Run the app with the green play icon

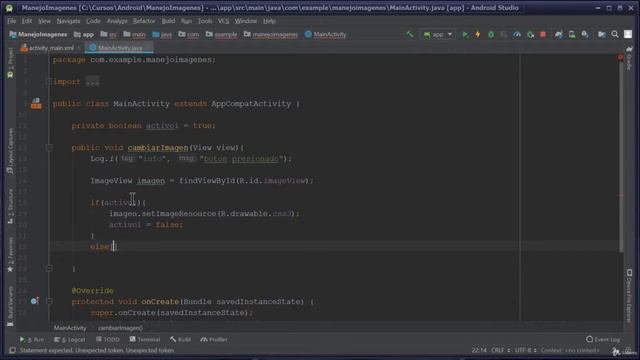click(x=464, y=35)
